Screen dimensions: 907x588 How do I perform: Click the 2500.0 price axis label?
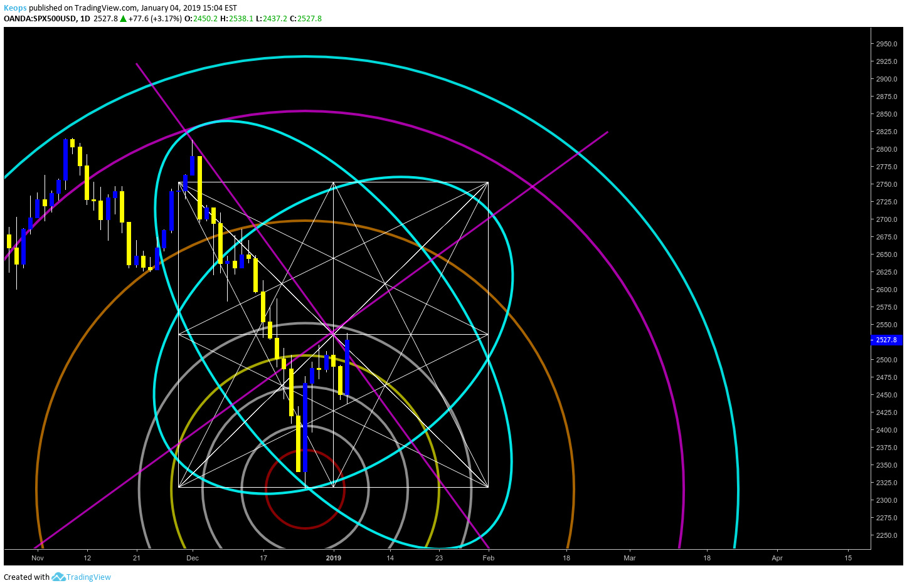tap(886, 360)
